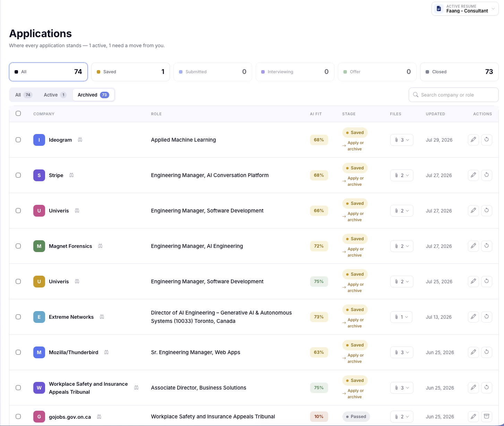Image resolution: width=504 pixels, height=426 pixels.
Task: Expand the files dropdown for Mozilla/Thunderbird
Action: (402, 352)
